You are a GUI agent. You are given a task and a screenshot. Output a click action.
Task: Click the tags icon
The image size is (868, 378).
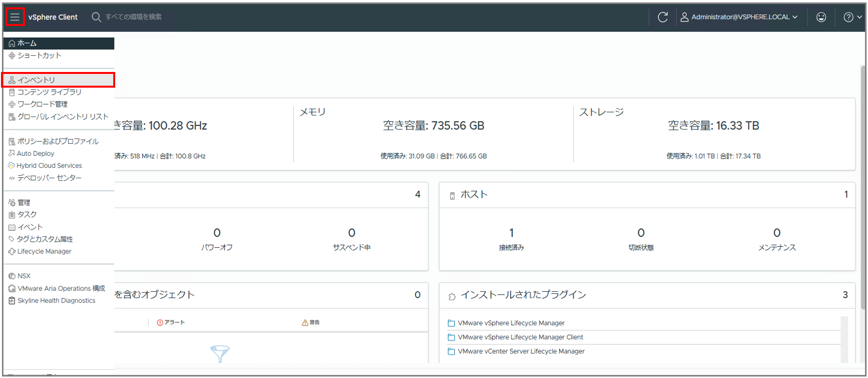[12, 239]
